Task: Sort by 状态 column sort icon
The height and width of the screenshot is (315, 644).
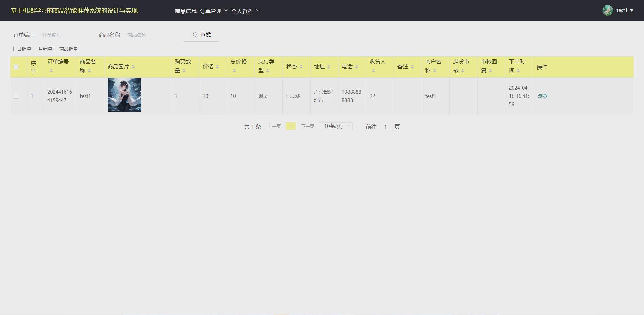Action: [301, 67]
